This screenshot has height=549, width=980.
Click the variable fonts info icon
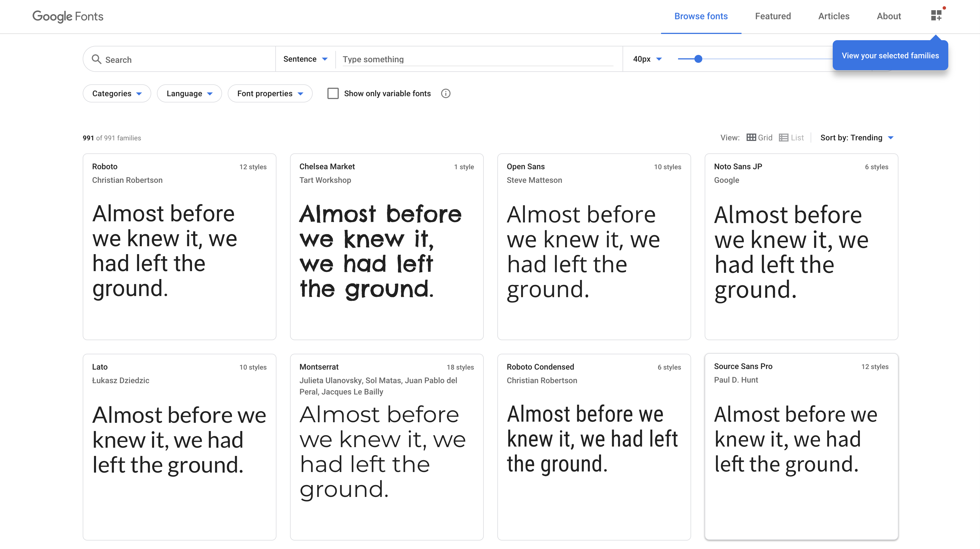(x=446, y=93)
